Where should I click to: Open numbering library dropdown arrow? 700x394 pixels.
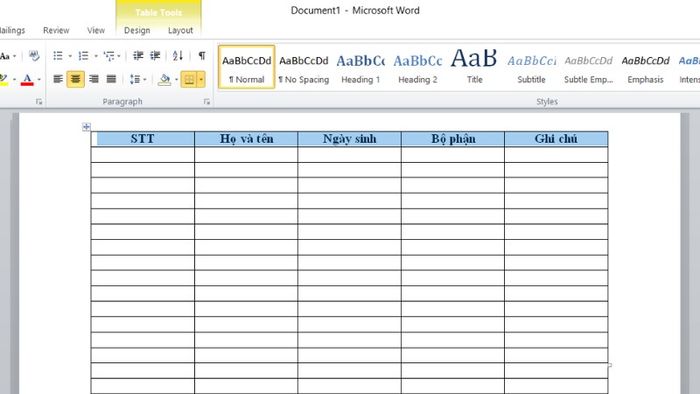click(x=96, y=56)
